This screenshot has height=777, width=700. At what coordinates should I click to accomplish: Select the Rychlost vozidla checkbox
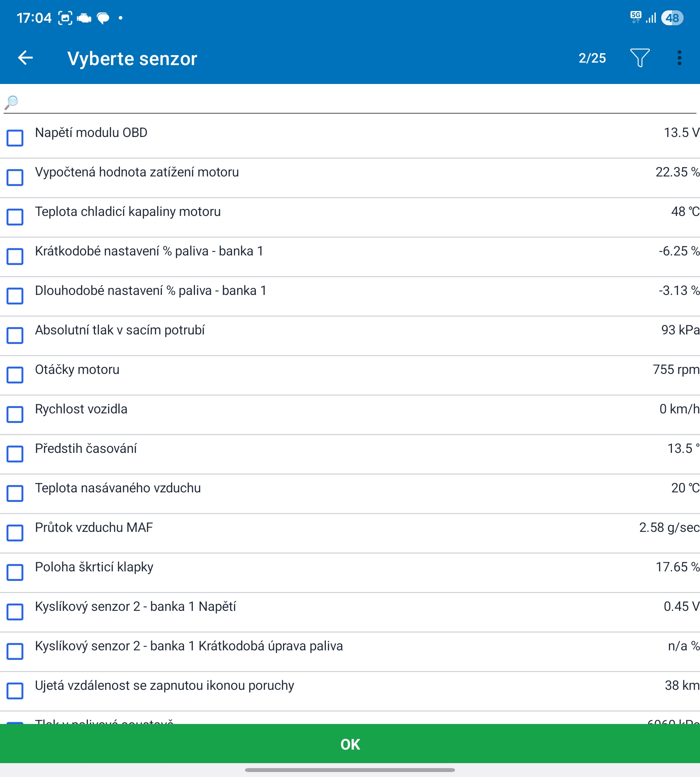(15, 414)
